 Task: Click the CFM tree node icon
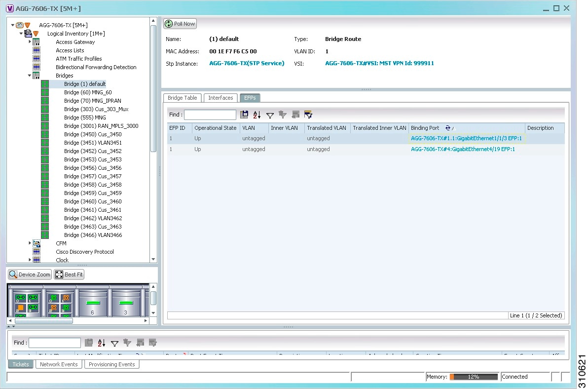click(37, 243)
